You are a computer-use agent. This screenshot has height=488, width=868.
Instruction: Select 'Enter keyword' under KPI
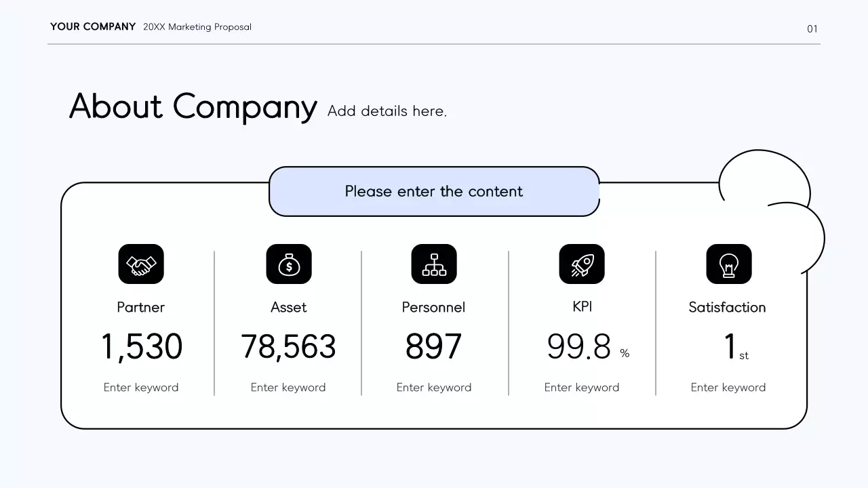[x=582, y=387]
